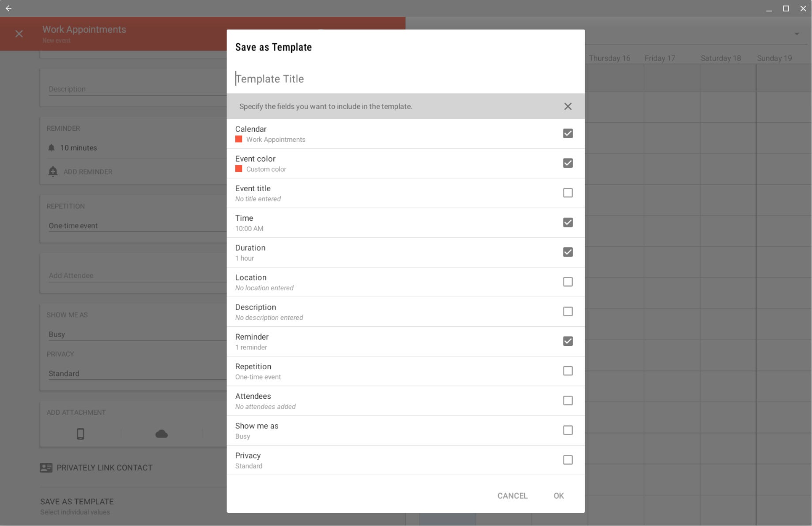Click the Description field in event form
The width and height of the screenshot is (812, 526).
pyautogui.click(x=137, y=89)
